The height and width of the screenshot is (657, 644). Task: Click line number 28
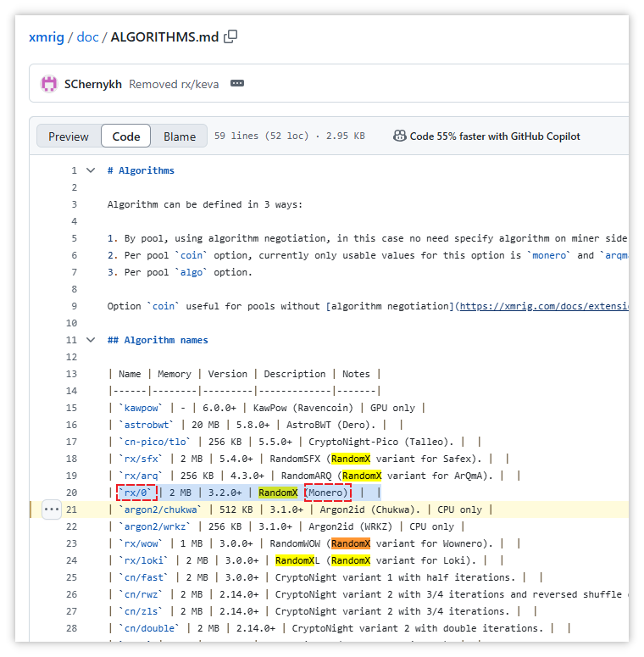[71, 628]
